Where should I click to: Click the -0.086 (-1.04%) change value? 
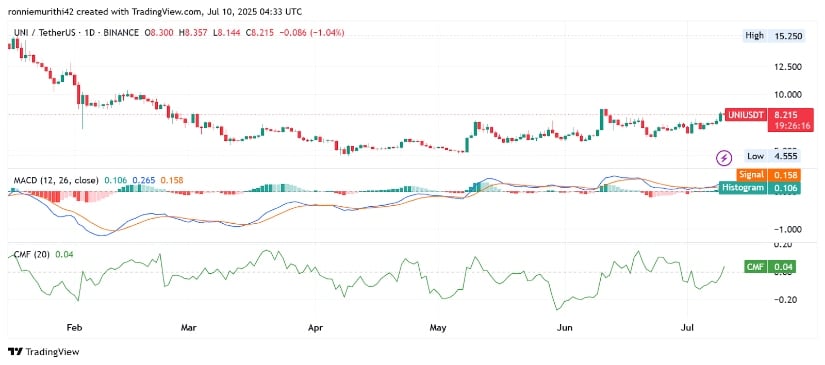tap(313, 33)
